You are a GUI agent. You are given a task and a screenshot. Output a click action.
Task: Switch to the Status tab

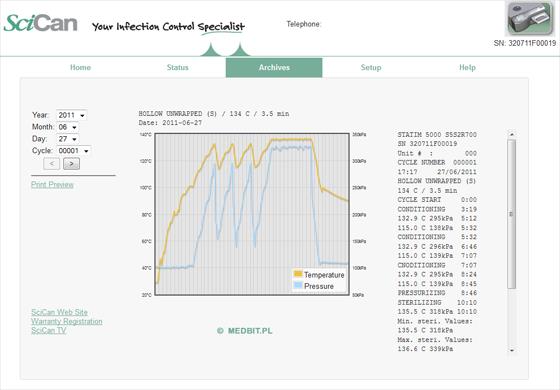178,68
